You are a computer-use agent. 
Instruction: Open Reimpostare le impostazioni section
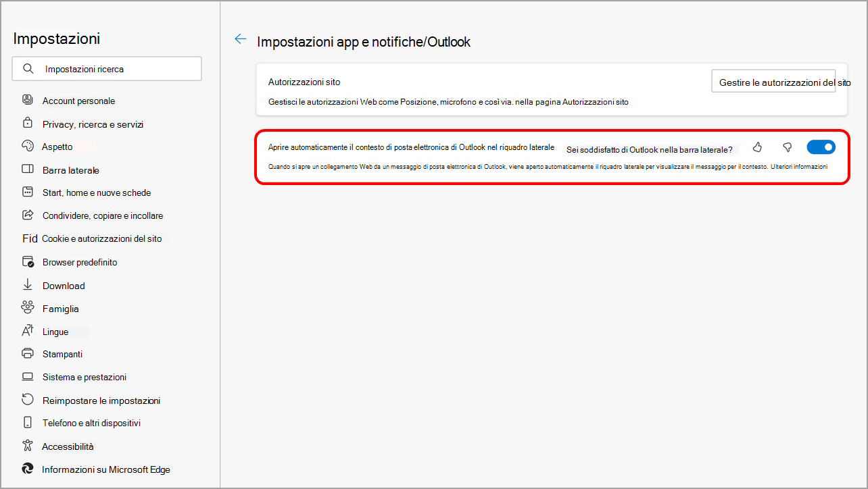[101, 401]
